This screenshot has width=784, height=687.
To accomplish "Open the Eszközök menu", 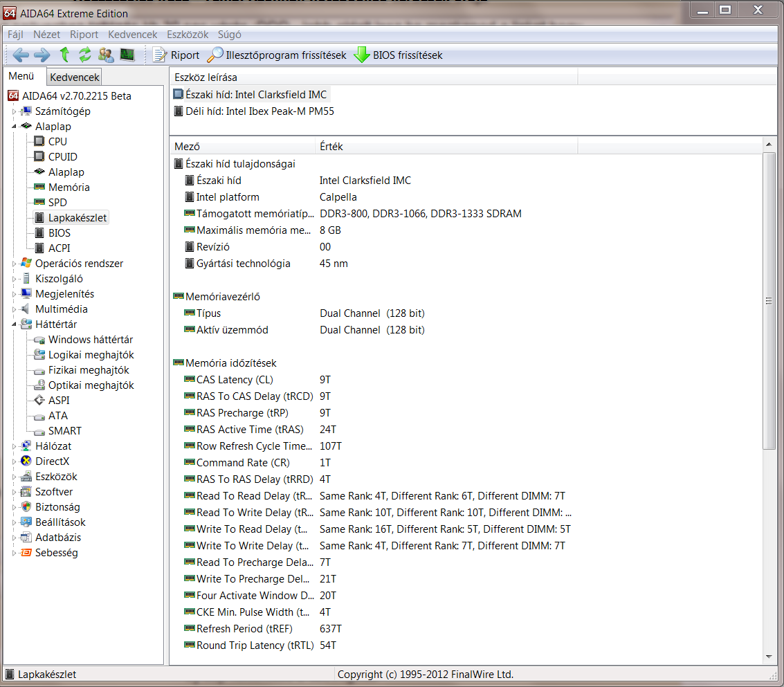I will (x=188, y=35).
